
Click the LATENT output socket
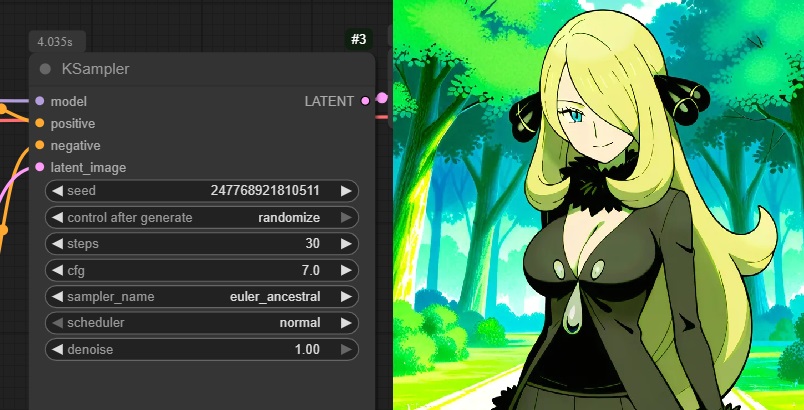point(365,101)
